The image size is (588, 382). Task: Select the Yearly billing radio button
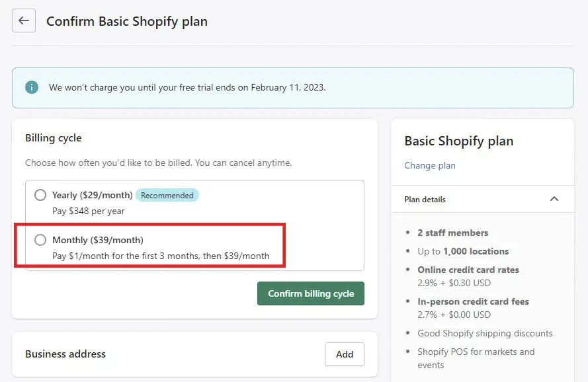pyautogui.click(x=40, y=195)
